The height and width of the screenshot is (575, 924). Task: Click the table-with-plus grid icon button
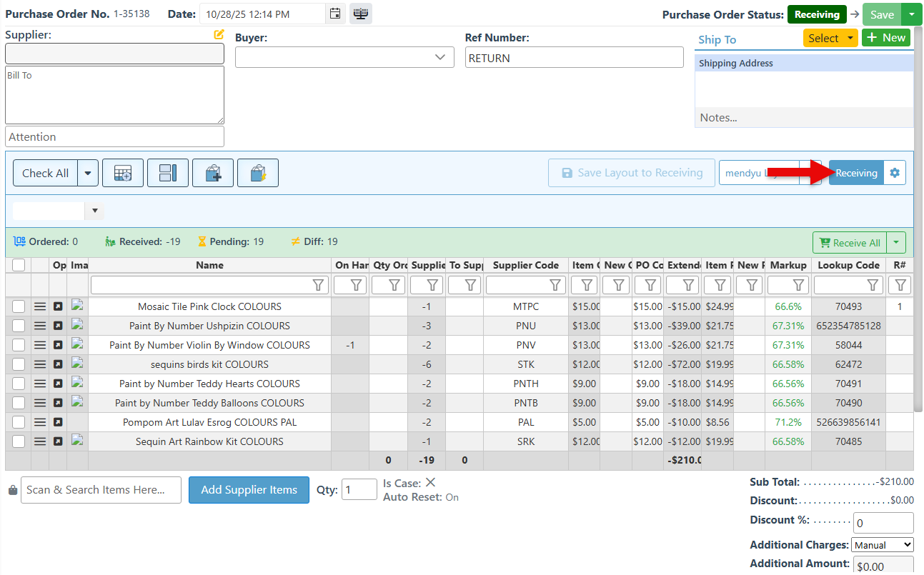(123, 173)
